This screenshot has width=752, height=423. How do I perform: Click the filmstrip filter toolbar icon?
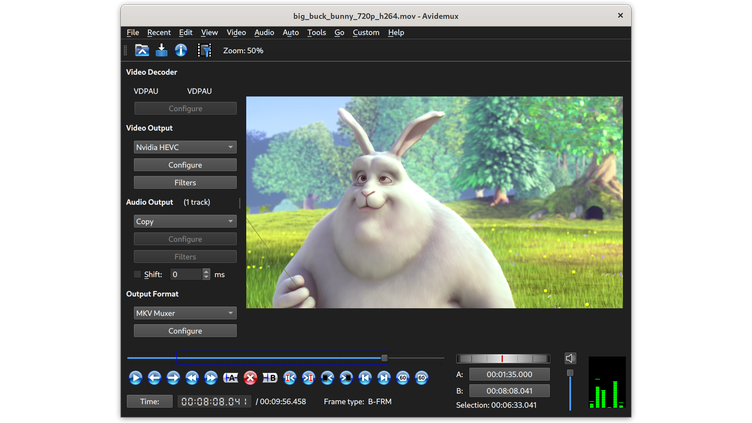(204, 50)
